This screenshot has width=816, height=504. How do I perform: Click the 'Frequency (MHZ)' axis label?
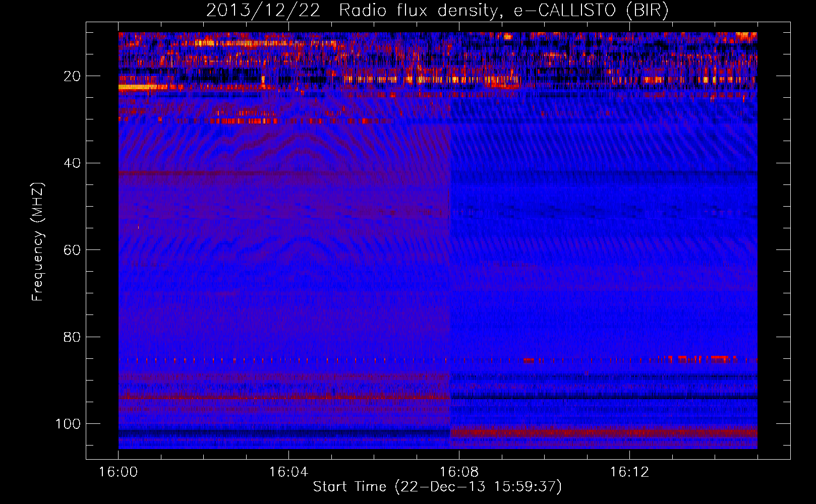click(38, 241)
